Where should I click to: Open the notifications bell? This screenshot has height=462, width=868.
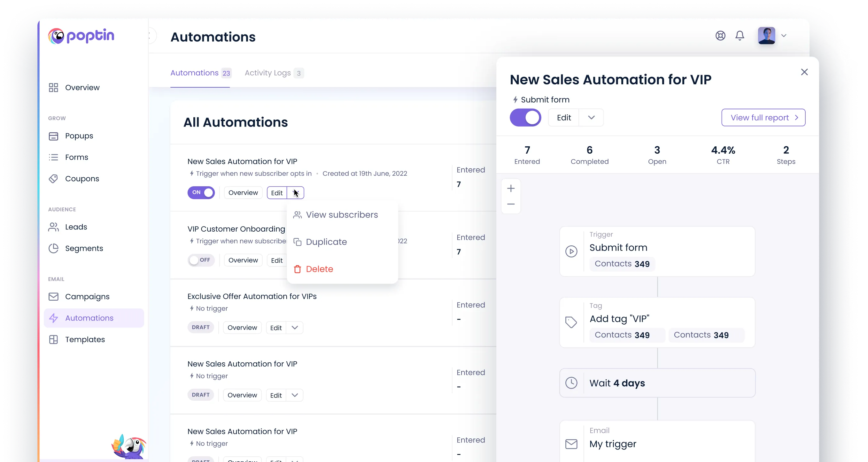coord(740,36)
